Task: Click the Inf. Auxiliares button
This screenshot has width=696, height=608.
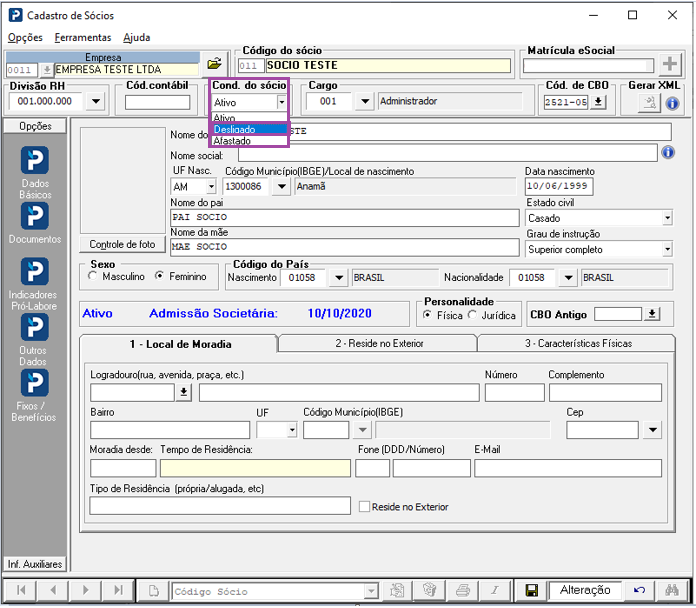Action: tap(35, 564)
